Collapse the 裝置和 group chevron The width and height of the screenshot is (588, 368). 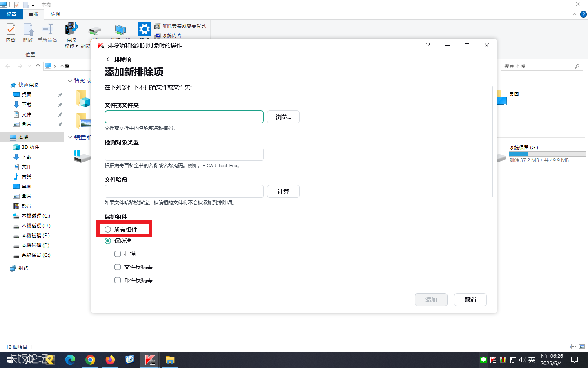(70, 137)
